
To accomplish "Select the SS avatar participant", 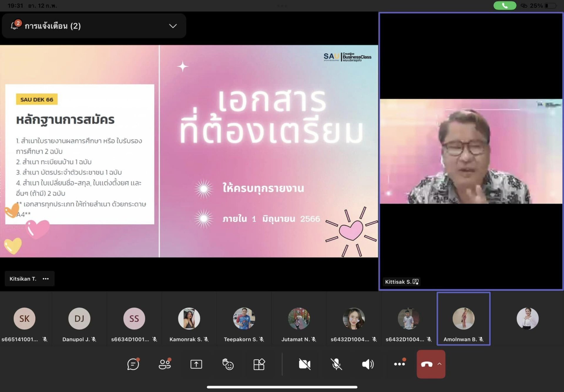I will point(134,319).
